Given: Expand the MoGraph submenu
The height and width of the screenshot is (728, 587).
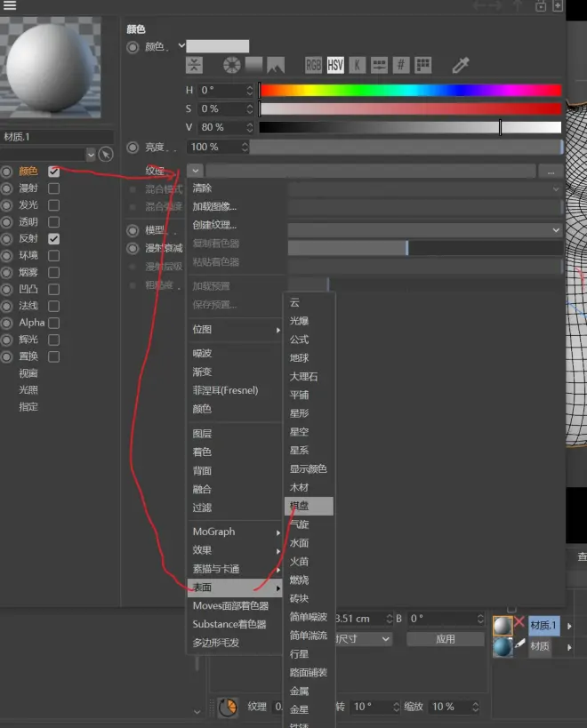Looking at the screenshot, I should point(236,532).
